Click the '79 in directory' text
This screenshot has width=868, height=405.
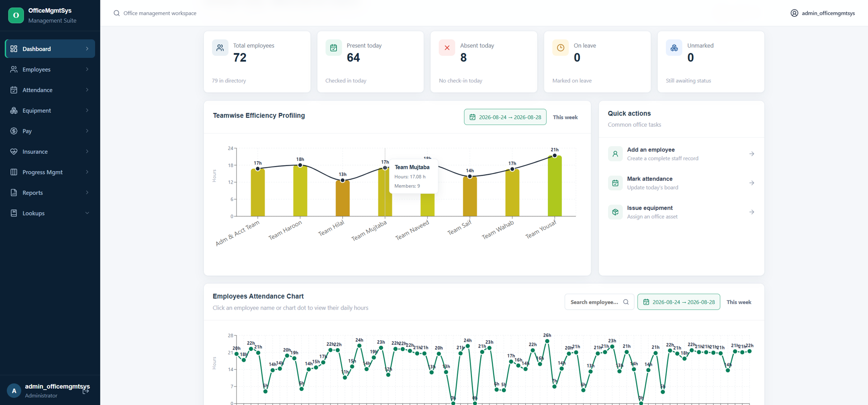tap(229, 81)
